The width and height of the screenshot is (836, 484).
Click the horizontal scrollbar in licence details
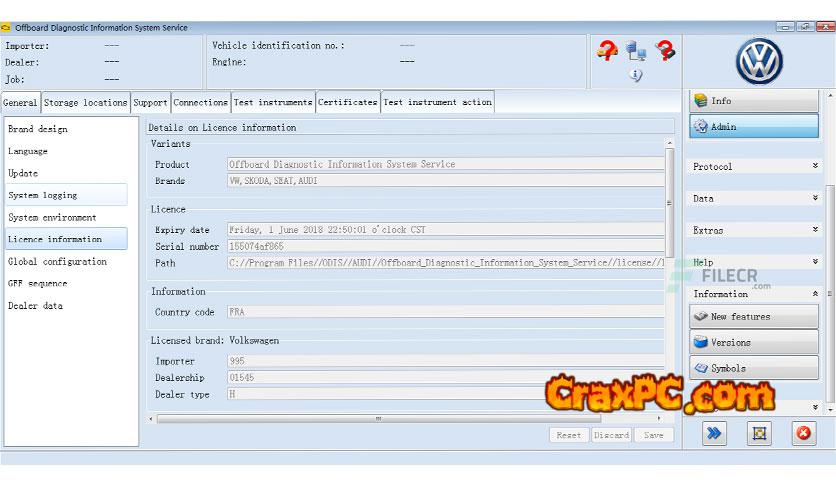pyautogui.click(x=378, y=419)
